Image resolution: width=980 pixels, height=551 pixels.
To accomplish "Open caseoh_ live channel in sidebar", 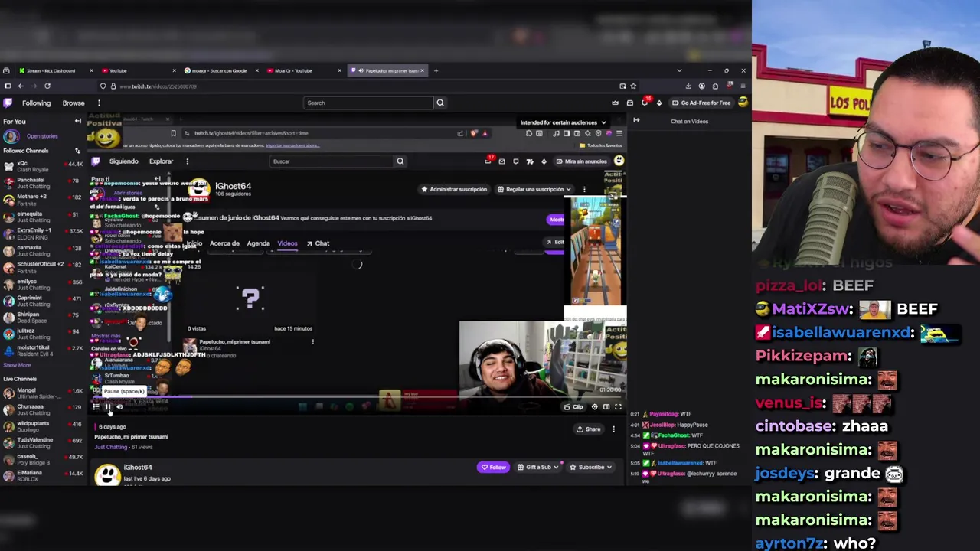I will click(x=42, y=459).
